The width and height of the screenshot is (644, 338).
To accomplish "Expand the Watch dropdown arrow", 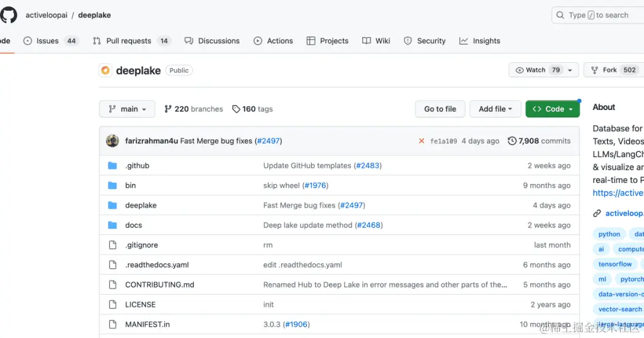I will pos(570,70).
